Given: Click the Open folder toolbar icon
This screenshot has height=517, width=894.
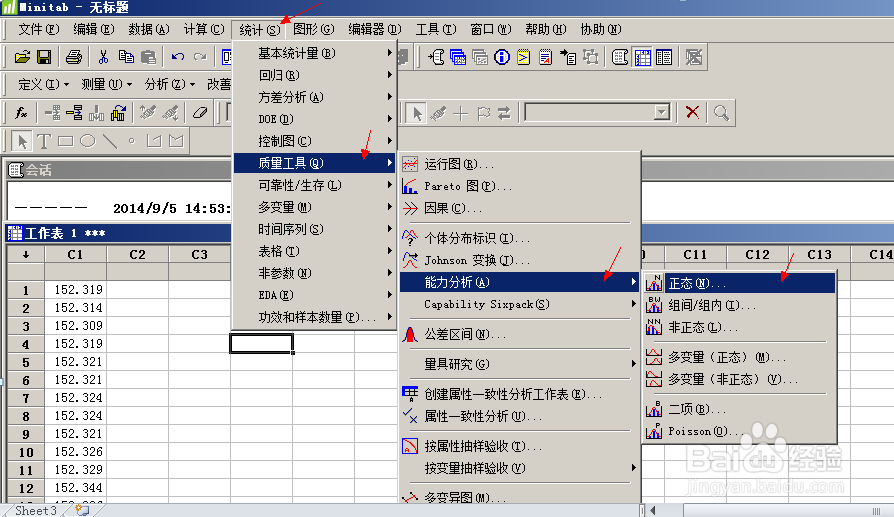Looking at the screenshot, I should click(21, 57).
